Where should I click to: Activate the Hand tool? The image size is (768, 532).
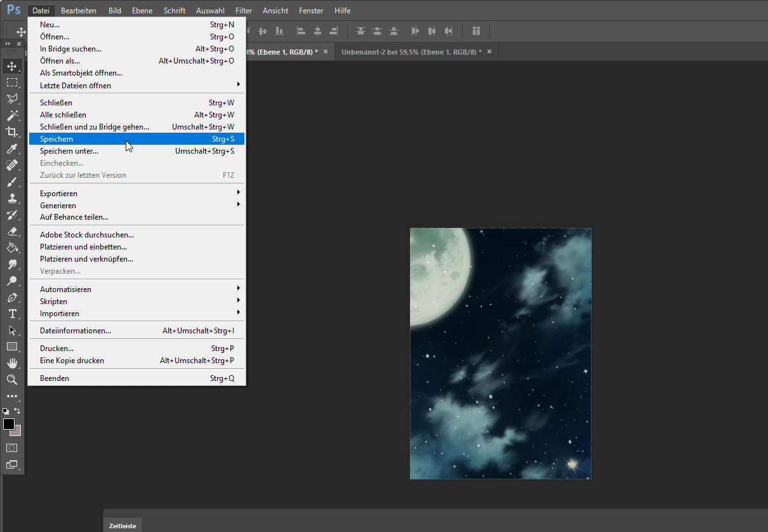click(x=11, y=363)
